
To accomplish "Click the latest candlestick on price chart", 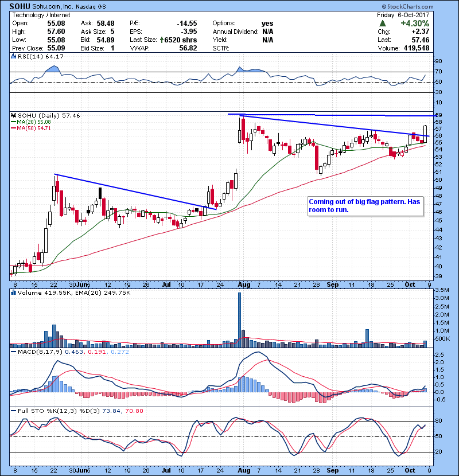I will [425, 134].
